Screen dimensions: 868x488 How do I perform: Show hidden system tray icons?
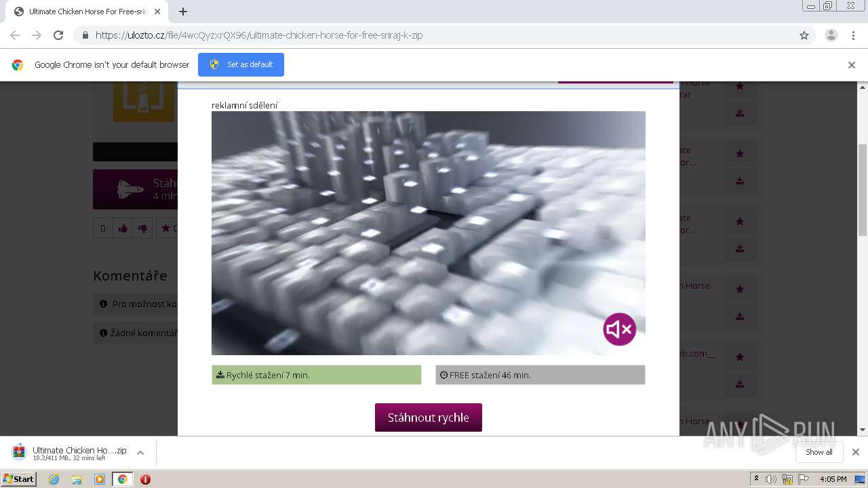coord(756,479)
